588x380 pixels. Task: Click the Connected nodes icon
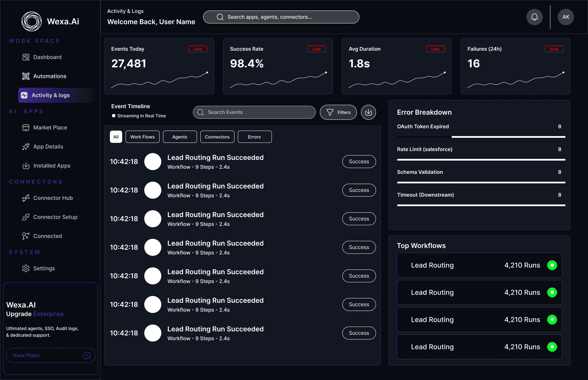click(26, 236)
